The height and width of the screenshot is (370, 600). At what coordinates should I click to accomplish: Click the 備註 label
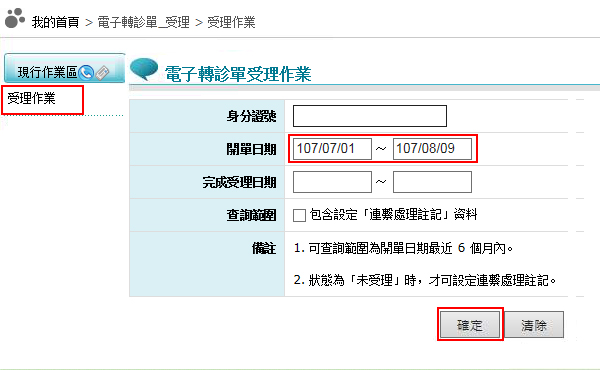264,248
